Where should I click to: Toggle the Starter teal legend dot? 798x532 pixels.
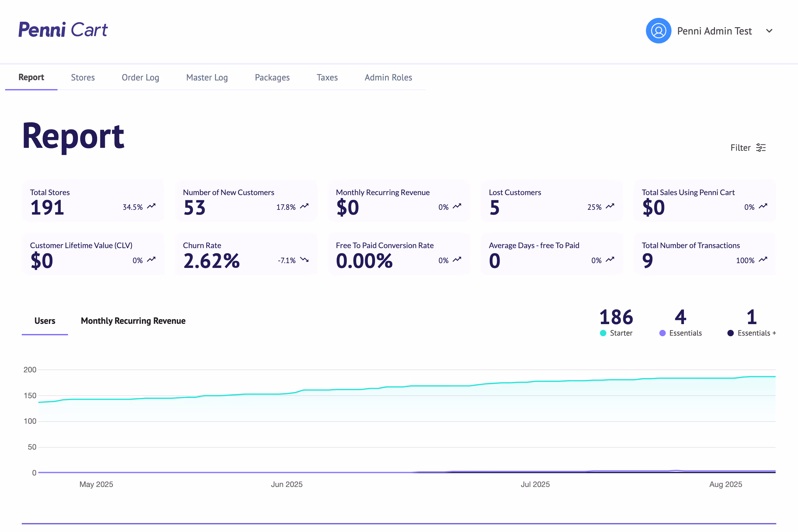tap(603, 333)
